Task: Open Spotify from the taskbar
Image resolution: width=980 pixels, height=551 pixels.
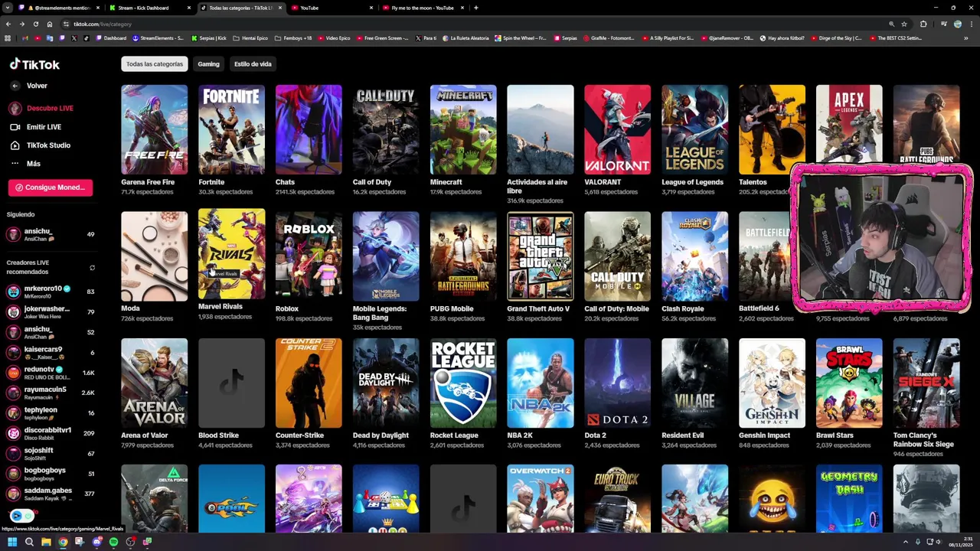Action: click(x=113, y=542)
